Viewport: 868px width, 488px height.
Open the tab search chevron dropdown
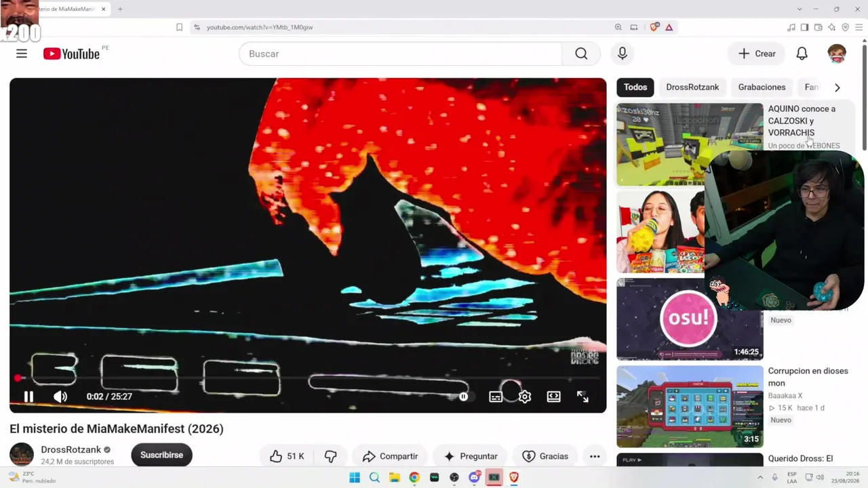pos(800,9)
